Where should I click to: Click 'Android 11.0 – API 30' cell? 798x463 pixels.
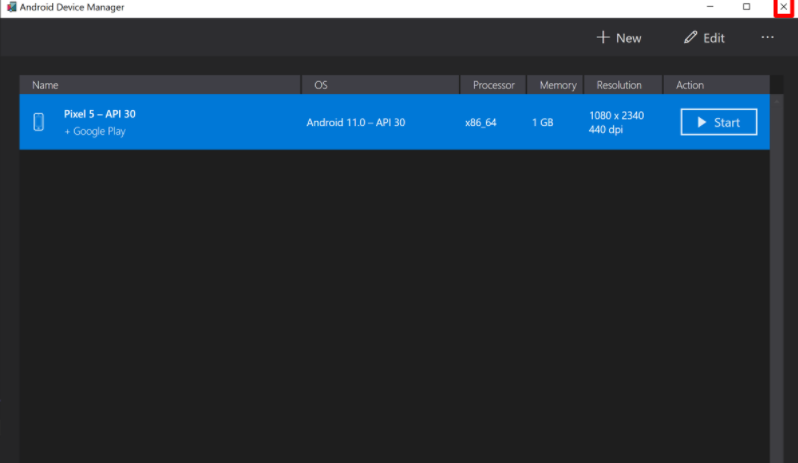[x=356, y=123]
